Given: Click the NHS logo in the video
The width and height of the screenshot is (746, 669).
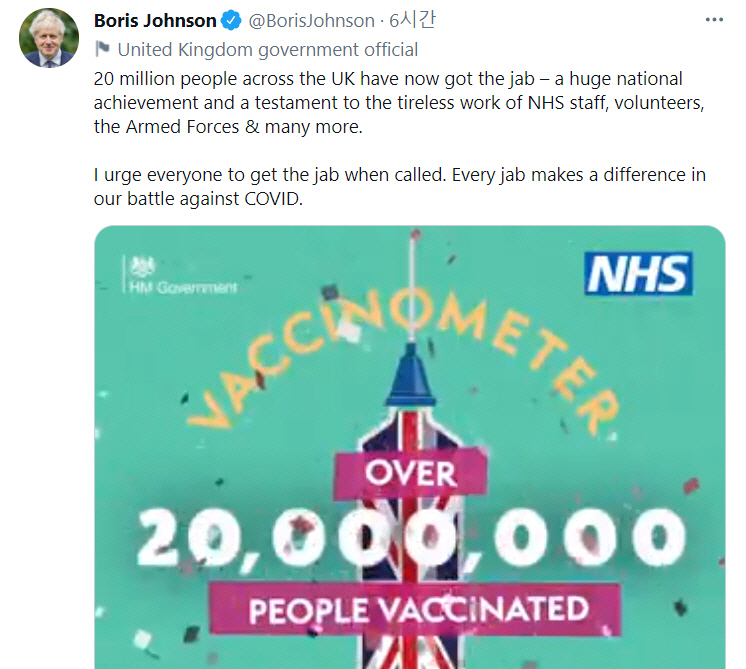Looking at the screenshot, I should tap(639, 273).
